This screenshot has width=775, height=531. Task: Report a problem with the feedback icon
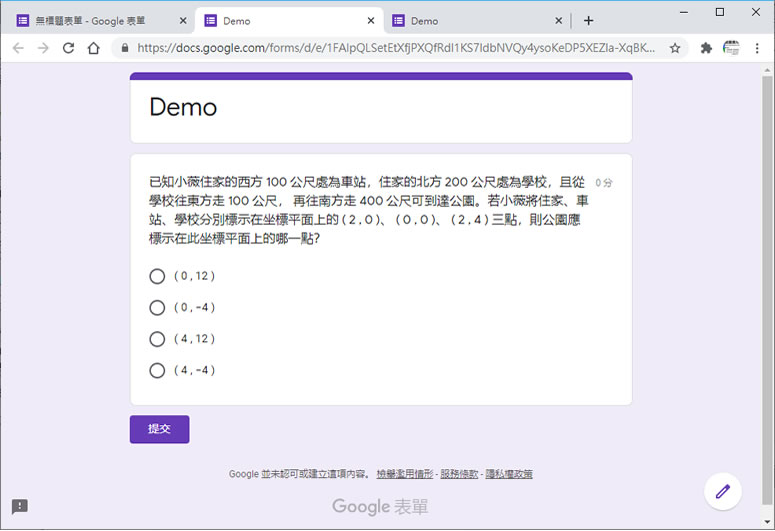coord(20,506)
